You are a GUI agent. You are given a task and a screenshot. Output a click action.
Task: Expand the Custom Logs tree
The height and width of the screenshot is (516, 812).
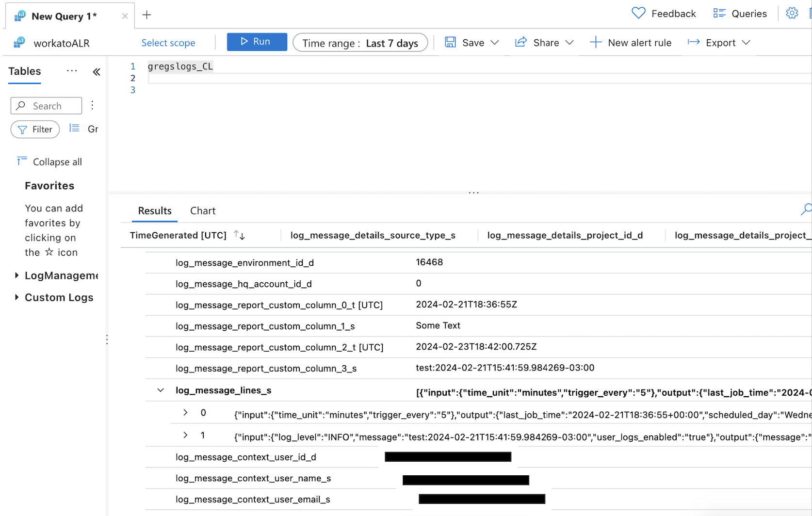(x=16, y=297)
